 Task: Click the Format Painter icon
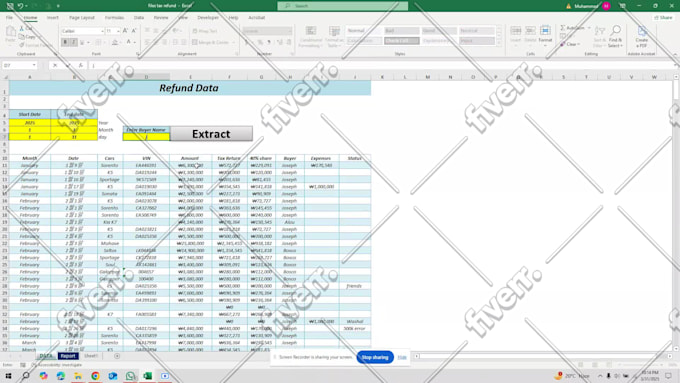(x=22, y=45)
